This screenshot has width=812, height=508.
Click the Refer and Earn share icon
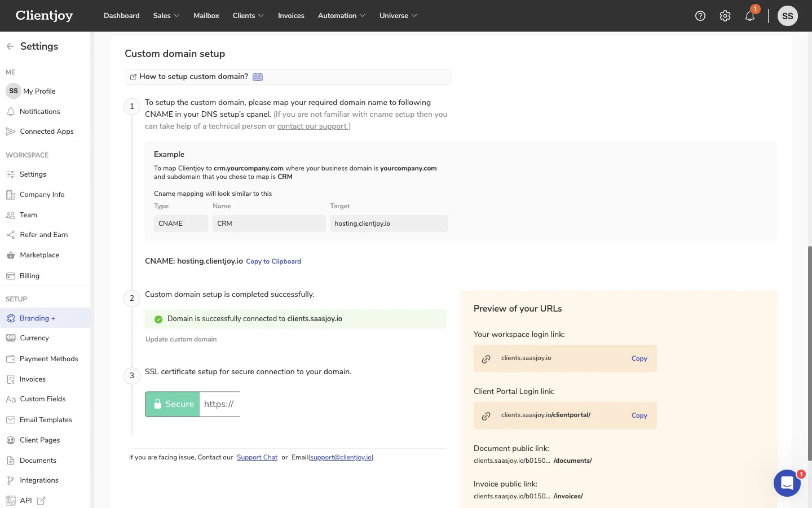tap(11, 235)
